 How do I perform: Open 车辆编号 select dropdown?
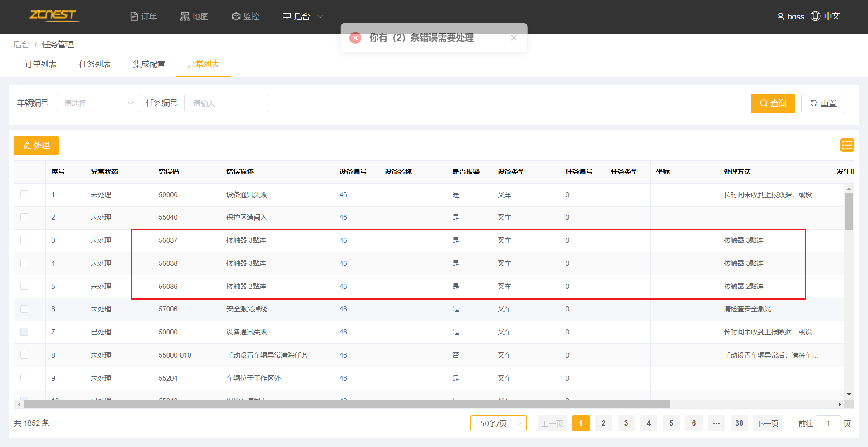pyautogui.click(x=98, y=103)
